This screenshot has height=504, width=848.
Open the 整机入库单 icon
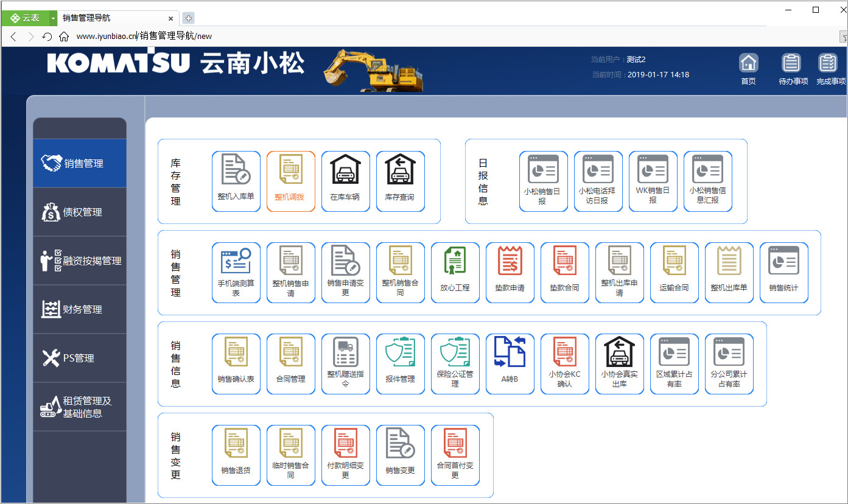[236, 181]
